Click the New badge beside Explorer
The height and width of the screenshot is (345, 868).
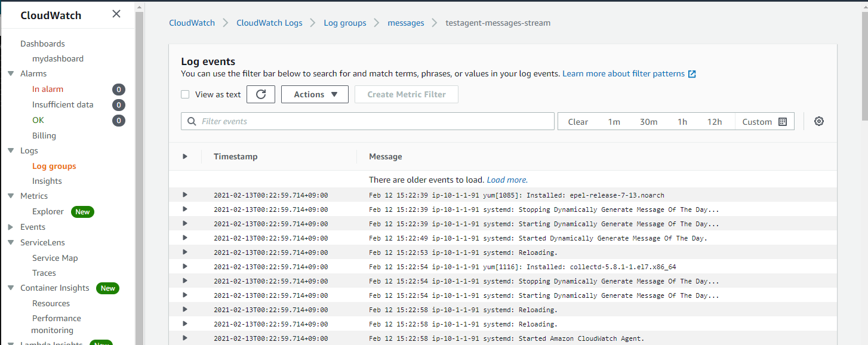[x=82, y=211]
